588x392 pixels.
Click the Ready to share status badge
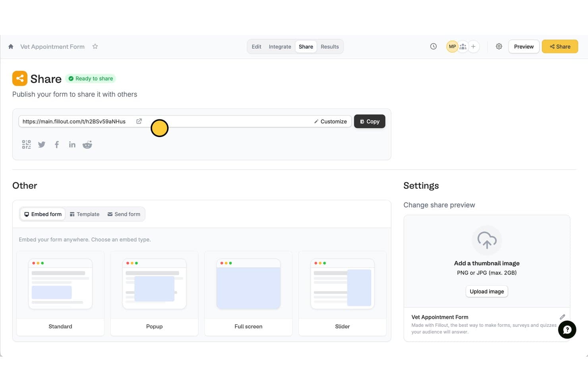[91, 79]
